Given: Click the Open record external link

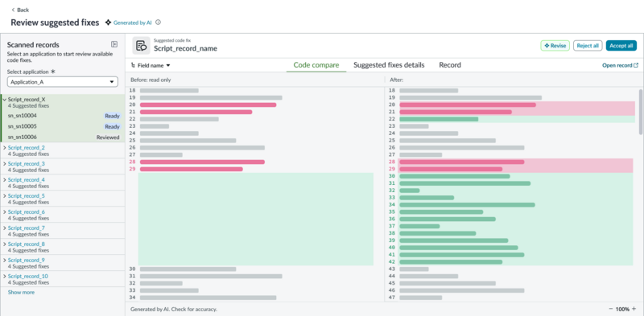Looking at the screenshot, I should point(620,65).
